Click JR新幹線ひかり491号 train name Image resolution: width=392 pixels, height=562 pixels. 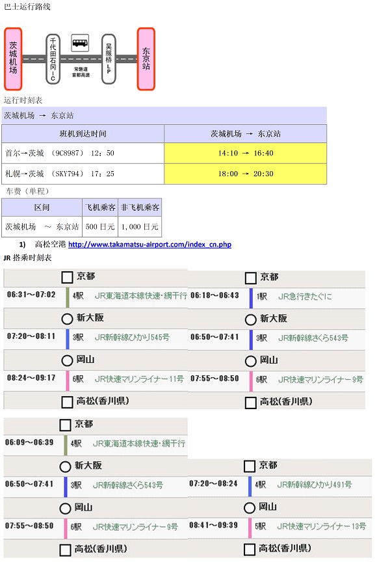tap(314, 485)
